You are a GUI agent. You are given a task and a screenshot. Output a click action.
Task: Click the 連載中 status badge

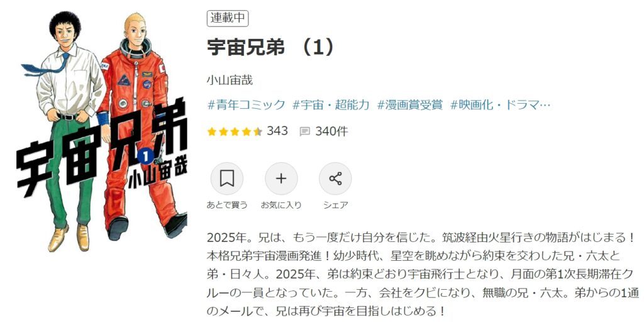228,18
